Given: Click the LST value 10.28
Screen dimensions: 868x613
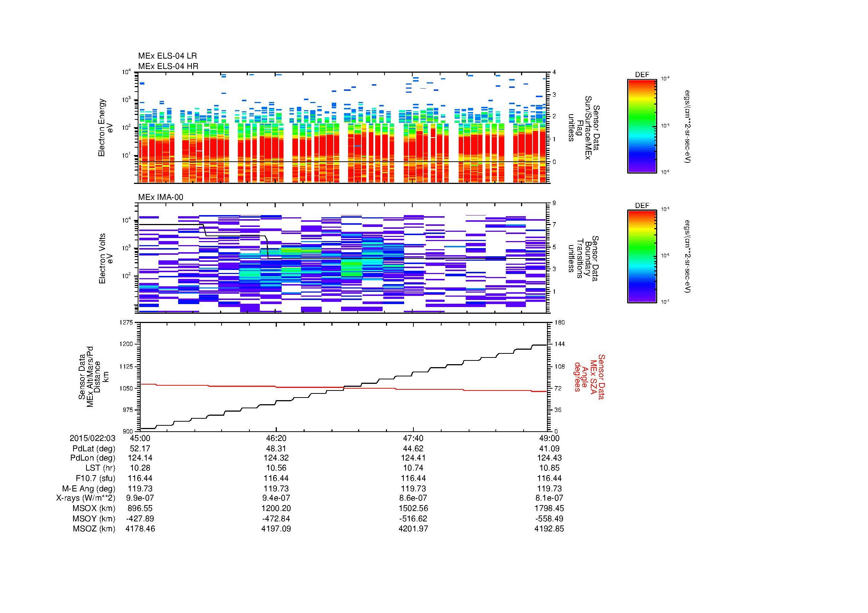Looking at the screenshot, I should pos(140,468).
